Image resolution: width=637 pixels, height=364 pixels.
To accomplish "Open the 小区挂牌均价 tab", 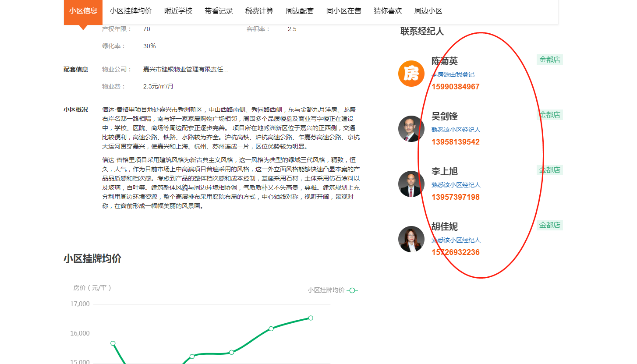I will coord(131,11).
